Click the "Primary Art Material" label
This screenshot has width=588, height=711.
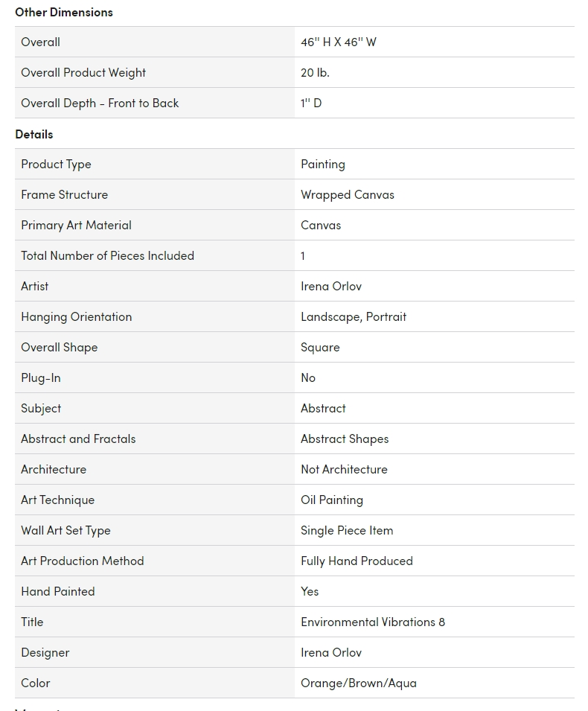click(x=76, y=225)
